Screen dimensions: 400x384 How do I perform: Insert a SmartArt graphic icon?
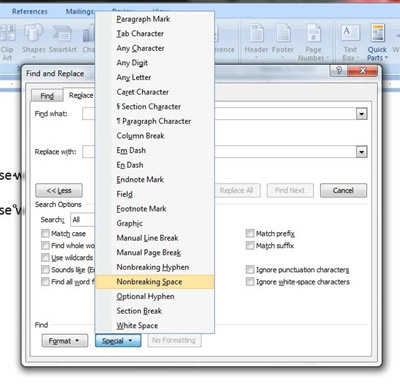click(62, 33)
